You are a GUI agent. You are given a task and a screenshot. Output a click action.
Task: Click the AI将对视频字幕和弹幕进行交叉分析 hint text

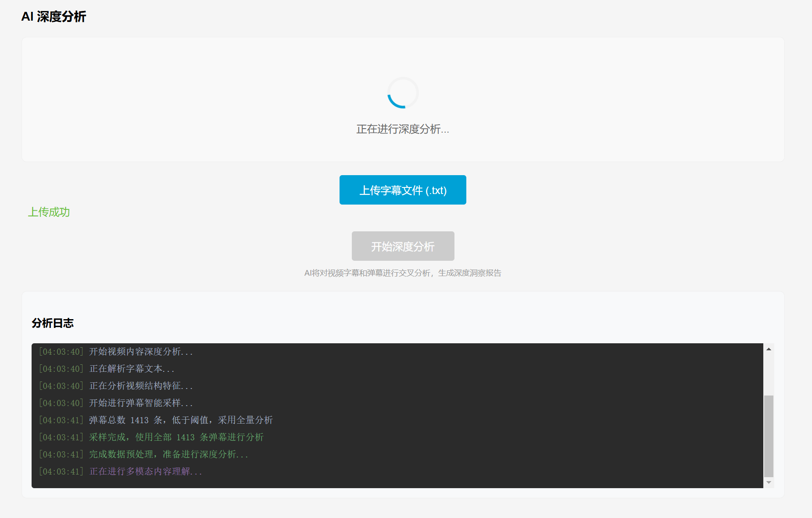[x=403, y=273]
